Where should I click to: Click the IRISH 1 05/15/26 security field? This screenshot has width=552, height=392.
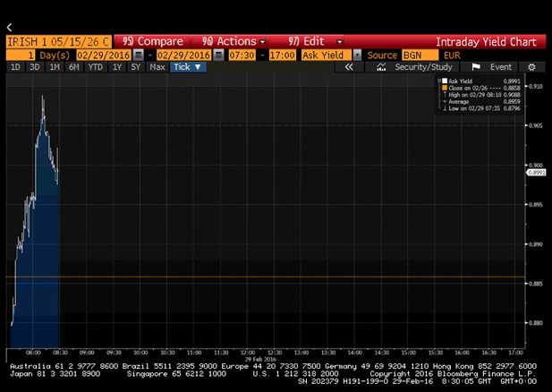coord(58,41)
